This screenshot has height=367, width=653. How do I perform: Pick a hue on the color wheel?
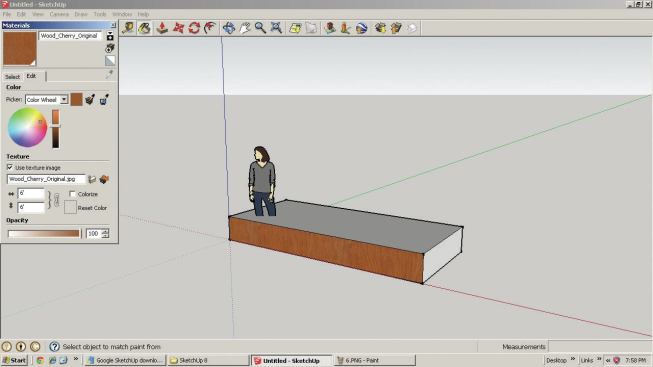(27, 127)
